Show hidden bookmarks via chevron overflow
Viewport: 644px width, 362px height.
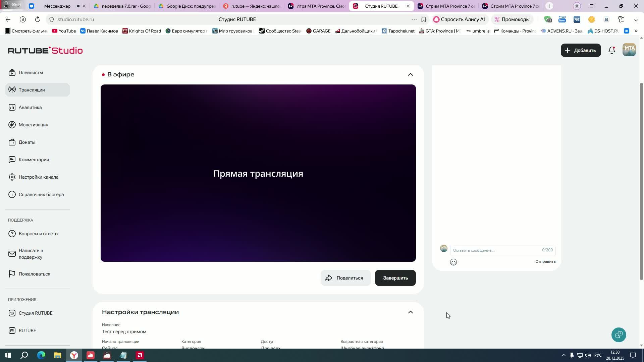click(x=636, y=31)
